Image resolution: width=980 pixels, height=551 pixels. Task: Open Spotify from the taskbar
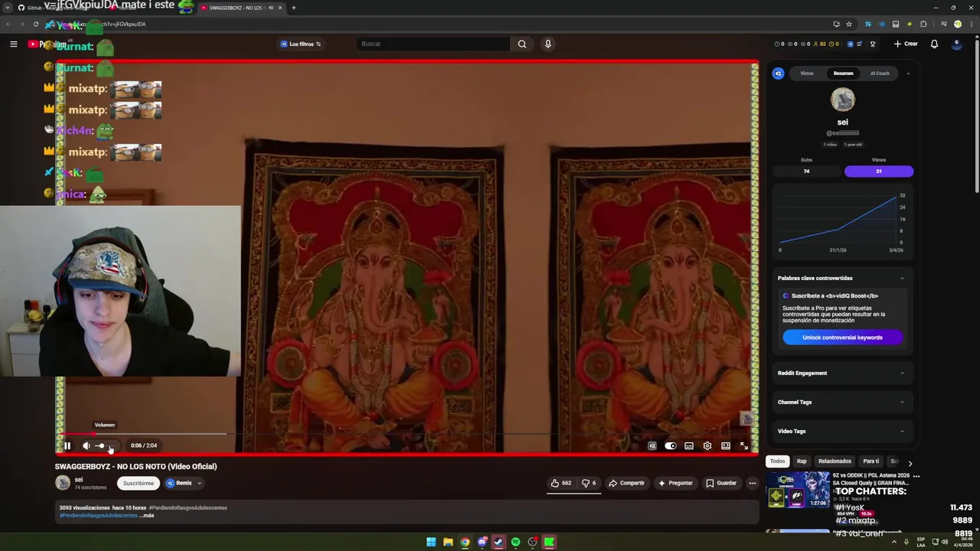pos(515,542)
